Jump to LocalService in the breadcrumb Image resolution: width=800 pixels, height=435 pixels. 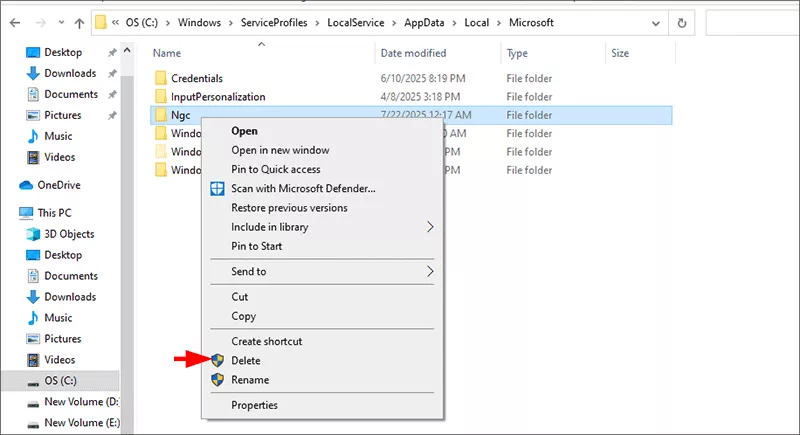tap(356, 22)
